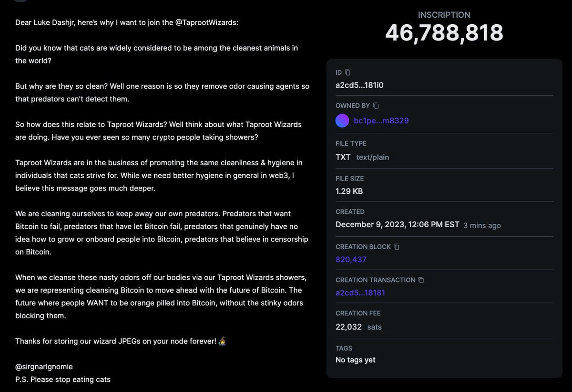The image size is (572, 392).
Task: Click the CREATION TRANSACTION label
Action: point(376,280)
